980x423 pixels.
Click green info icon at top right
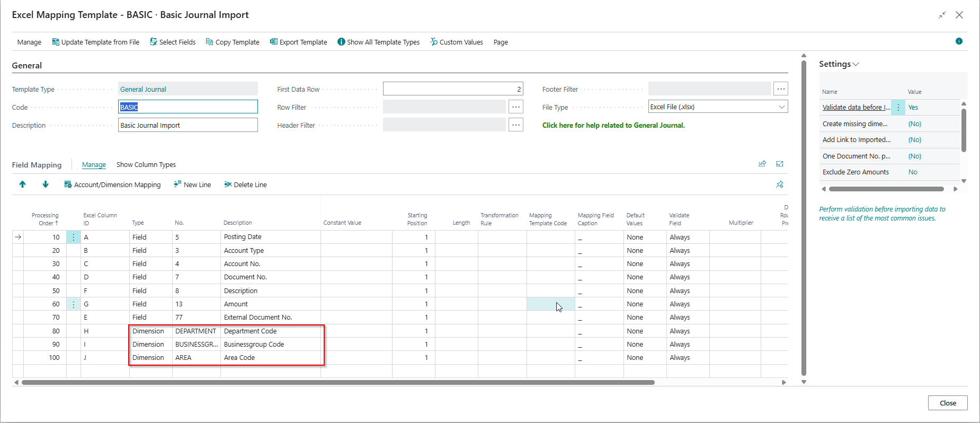coord(959,41)
